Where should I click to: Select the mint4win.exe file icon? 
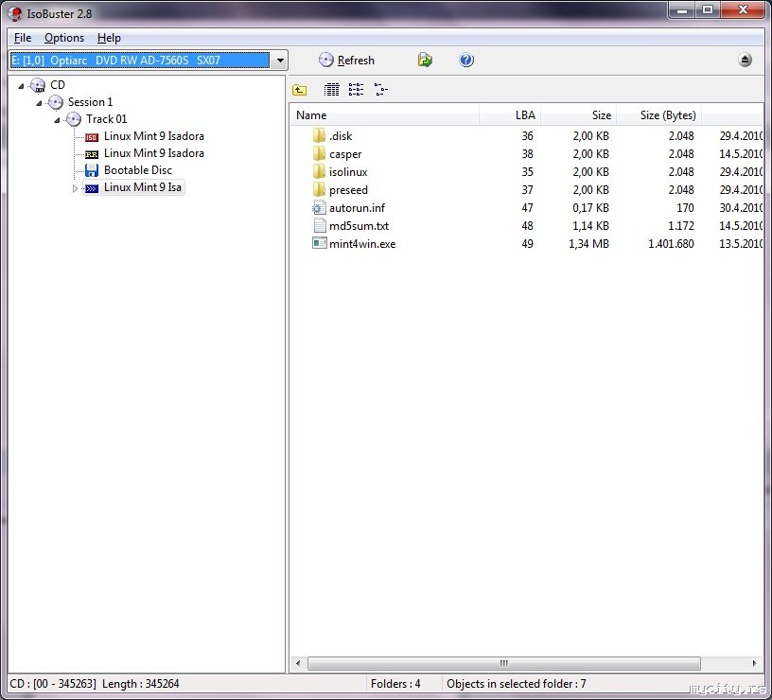tap(319, 243)
